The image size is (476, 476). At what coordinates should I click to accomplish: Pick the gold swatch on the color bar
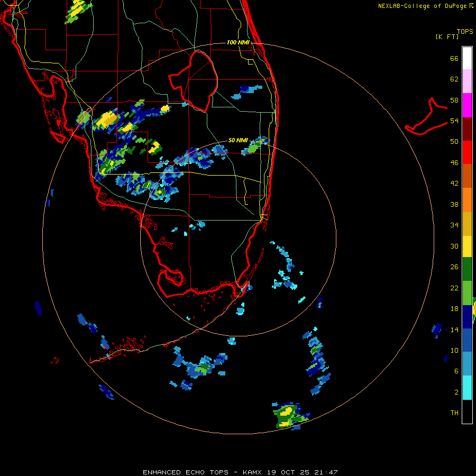click(467, 224)
